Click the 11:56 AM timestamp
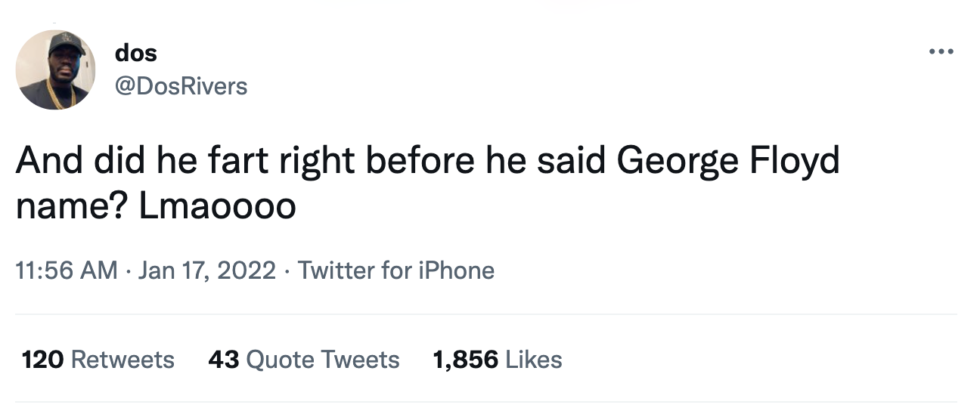 click(67, 270)
